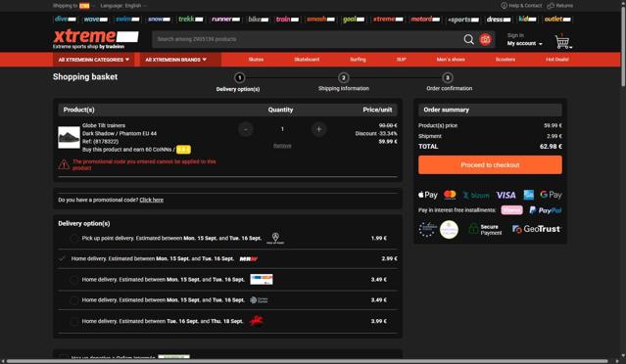This screenshot has width=626, height=364.
Task: Select the checked Home delivery 2.99 € option
Action: (x=62, y=258)
